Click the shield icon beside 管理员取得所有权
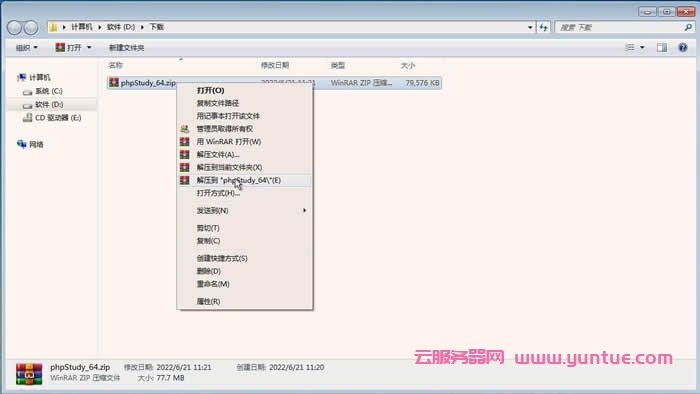 tap(184, 129)
